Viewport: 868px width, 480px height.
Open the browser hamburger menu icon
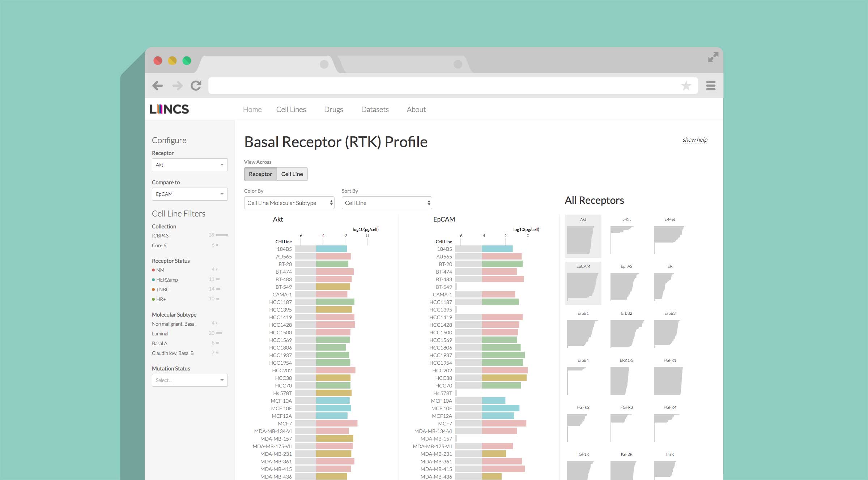711,86
